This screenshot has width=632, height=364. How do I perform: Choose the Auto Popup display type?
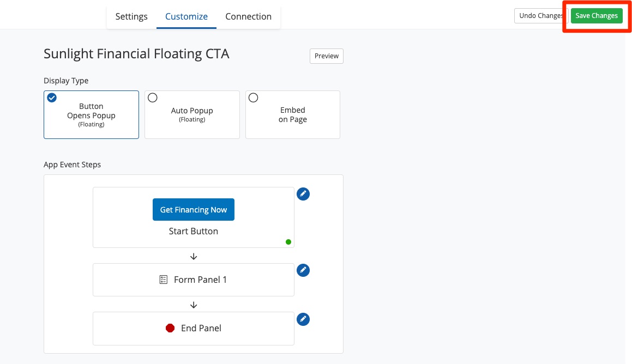pyautogui.click(x=192, y=114)
